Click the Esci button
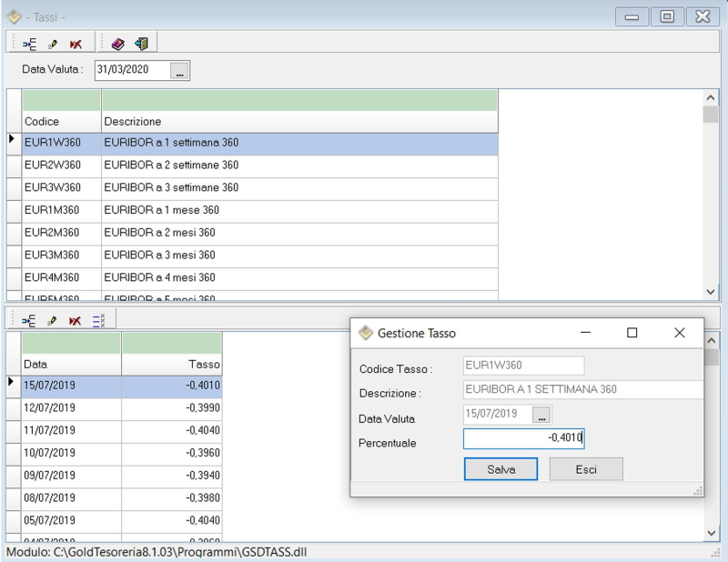The image size is (728, 562). pos(586,469)
